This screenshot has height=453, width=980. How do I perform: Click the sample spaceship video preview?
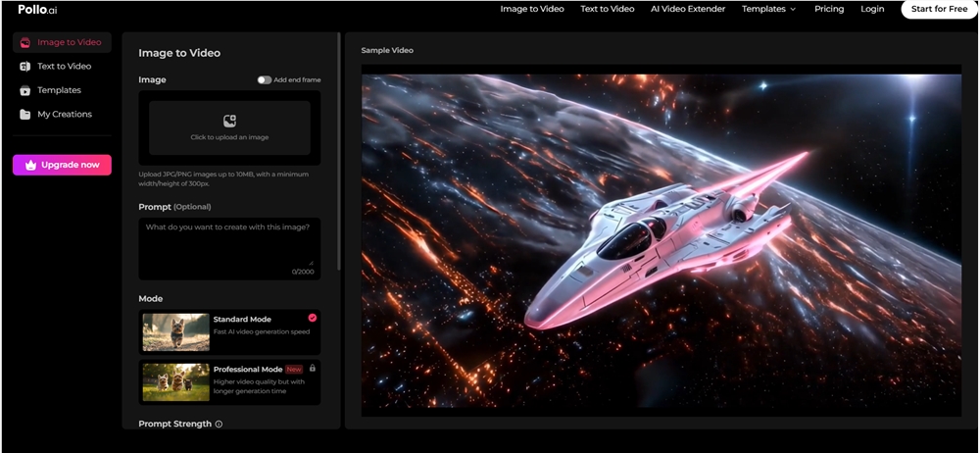(661, 240)
